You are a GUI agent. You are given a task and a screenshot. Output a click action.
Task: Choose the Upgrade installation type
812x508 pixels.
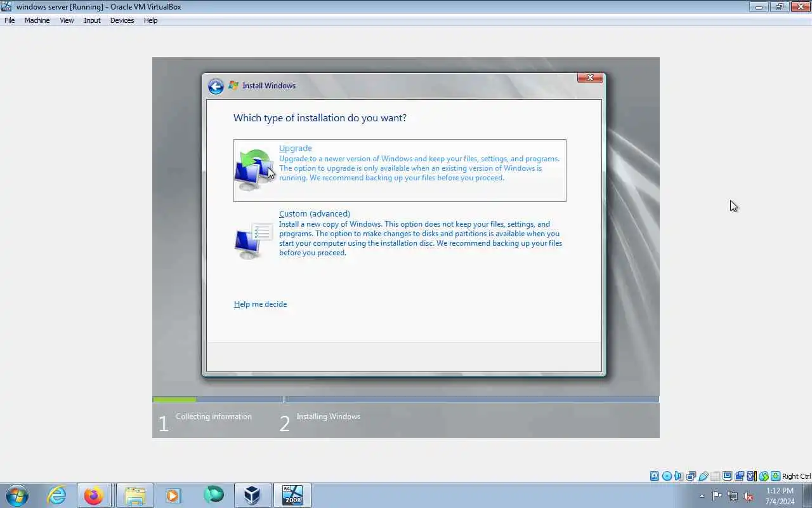[x=400, y=170]
